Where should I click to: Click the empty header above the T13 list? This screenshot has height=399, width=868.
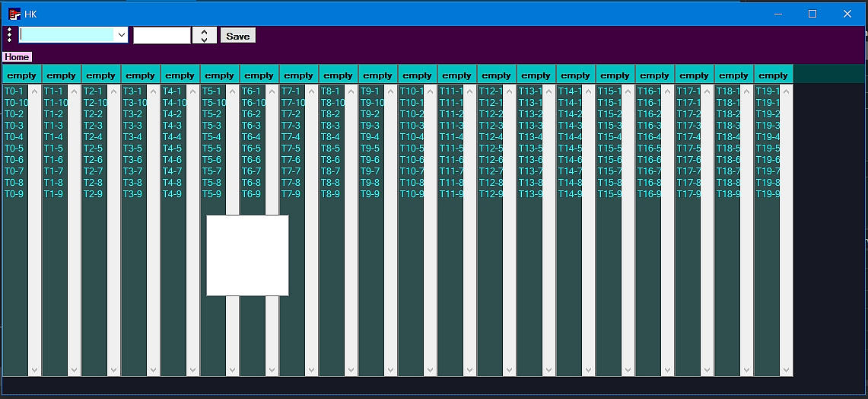pos(536,75)
